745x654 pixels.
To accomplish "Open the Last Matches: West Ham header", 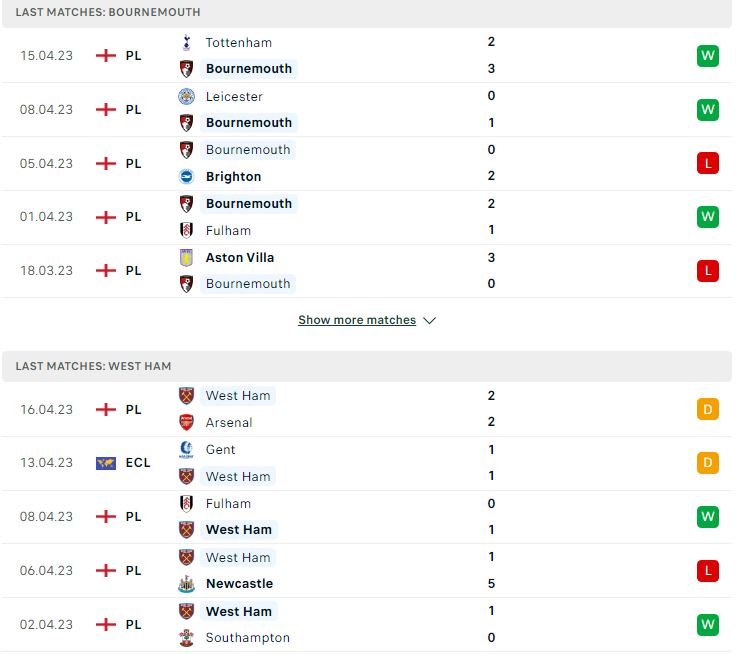I will (367, 366).
